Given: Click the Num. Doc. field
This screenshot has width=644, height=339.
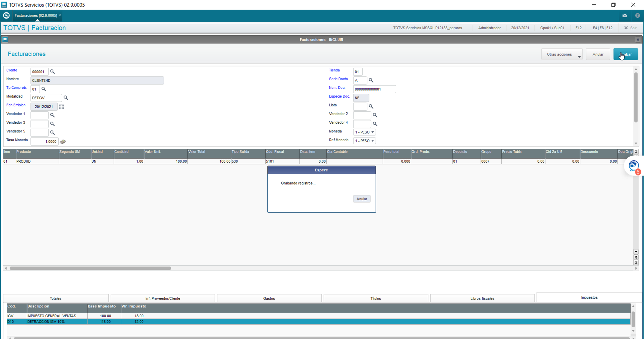Looking at the screenshot, I should [374, 89].
